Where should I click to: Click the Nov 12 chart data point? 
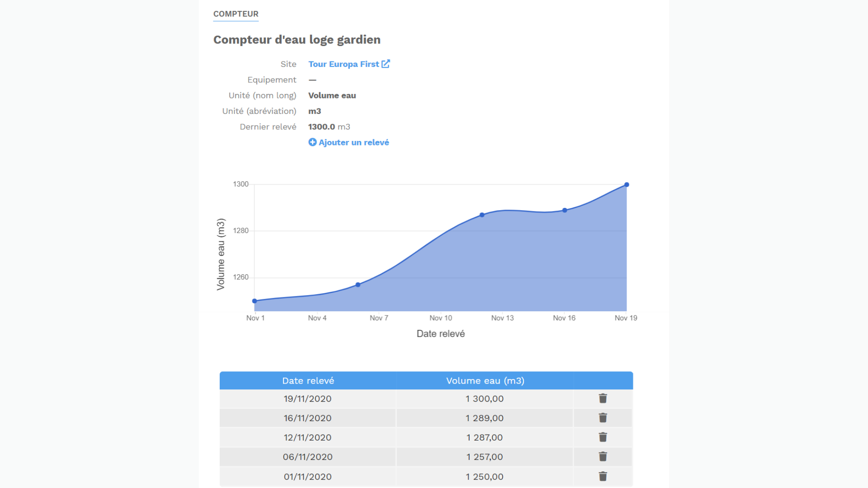[x=482, y=215]
